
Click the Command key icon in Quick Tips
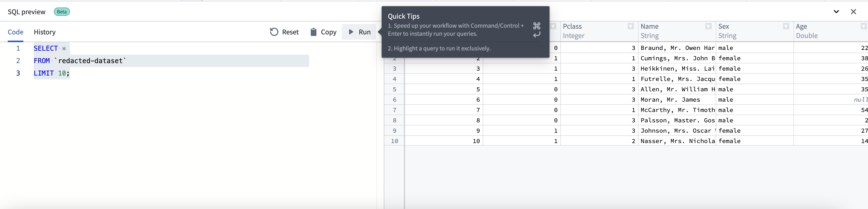pyautogui.click(x=537, y=26)
